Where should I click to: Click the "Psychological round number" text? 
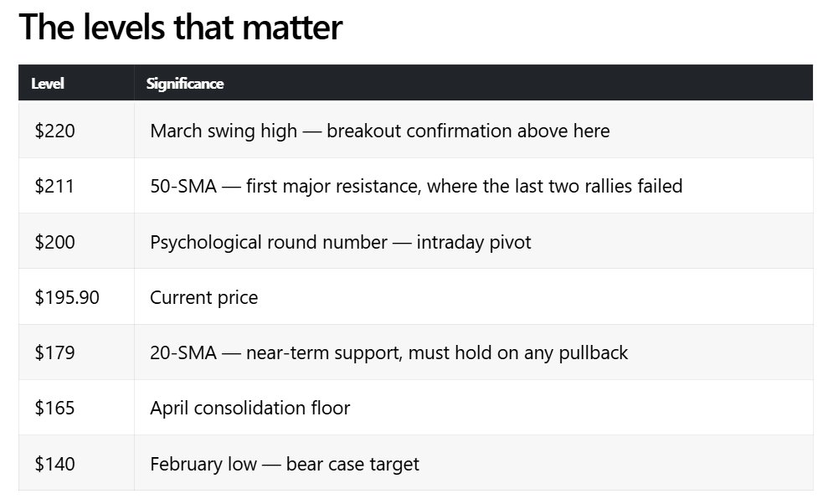[269, 242]
